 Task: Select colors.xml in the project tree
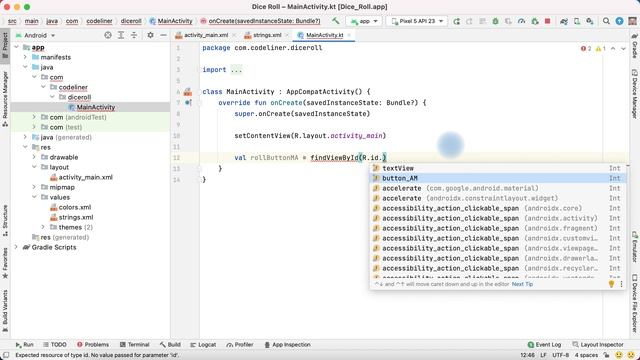tap(75, 207)
